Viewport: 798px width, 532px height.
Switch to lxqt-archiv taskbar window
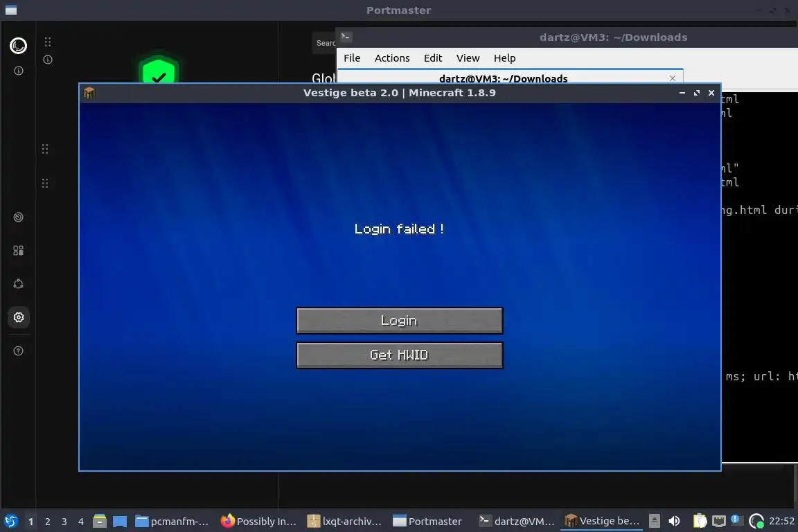[345, 521]
